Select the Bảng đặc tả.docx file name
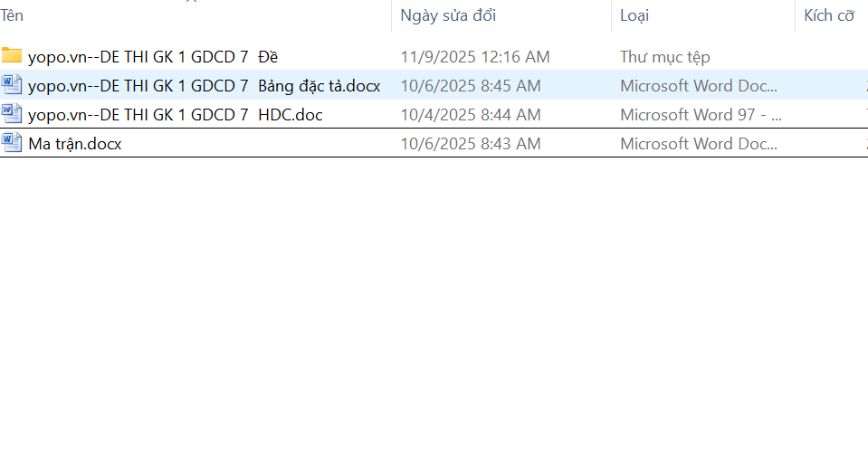This screenshot has height=458, width=868. click(x=204, y=86)
